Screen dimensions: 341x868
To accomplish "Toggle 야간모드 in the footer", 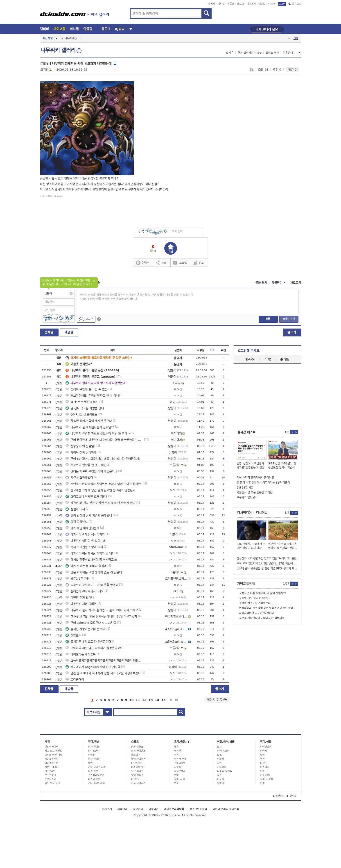I will click(x=278, y=796).
